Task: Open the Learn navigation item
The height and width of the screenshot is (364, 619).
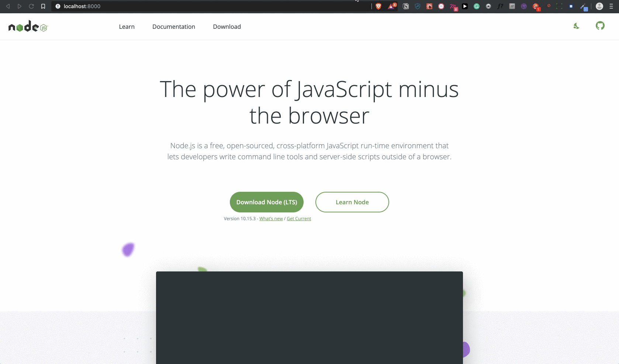Action: point(127,27)
